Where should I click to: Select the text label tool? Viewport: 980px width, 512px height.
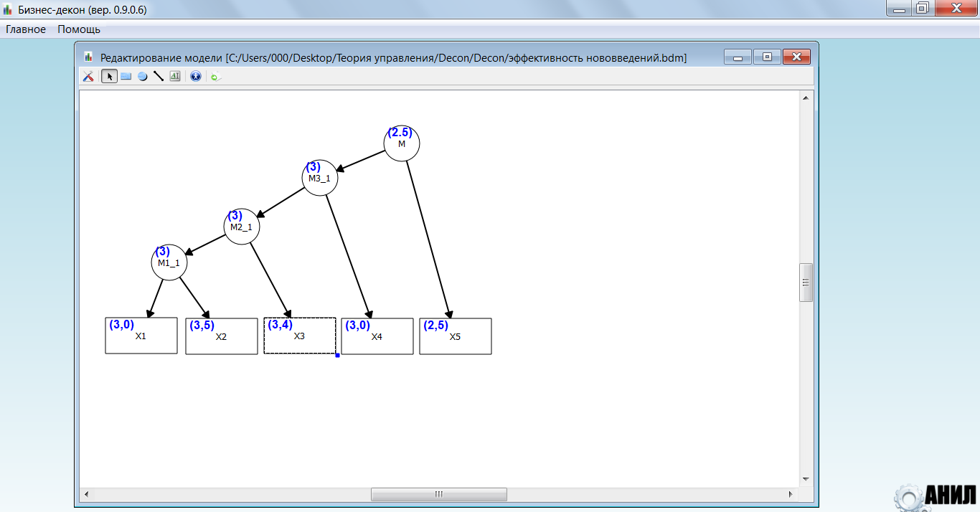[175, 76]
